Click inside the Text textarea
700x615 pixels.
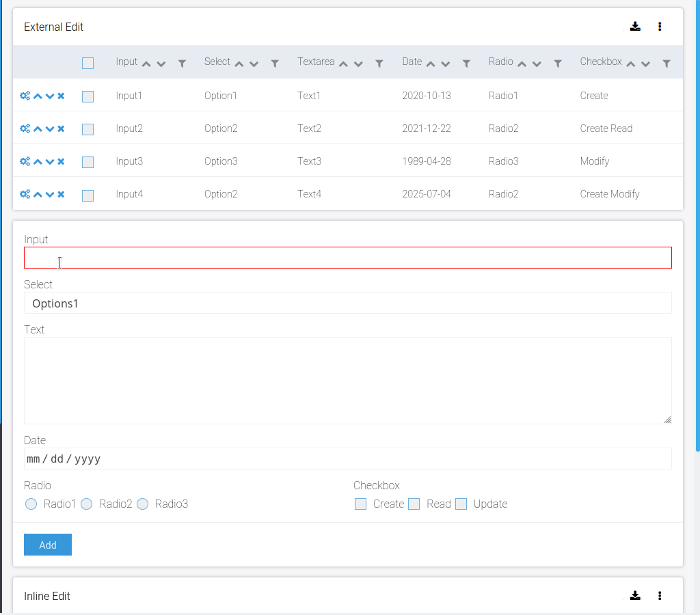coord(347,381)
